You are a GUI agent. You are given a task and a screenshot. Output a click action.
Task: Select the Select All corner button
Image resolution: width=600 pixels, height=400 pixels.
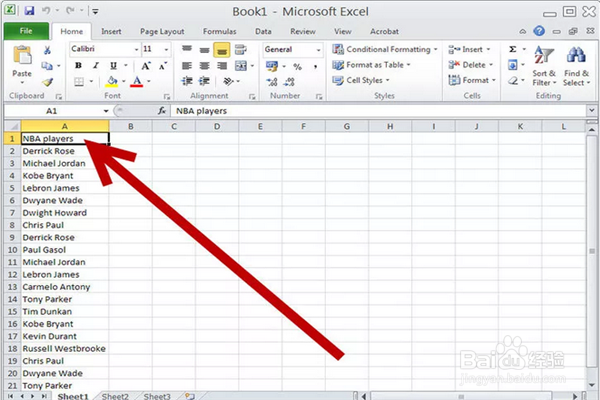tap(12, 126)
